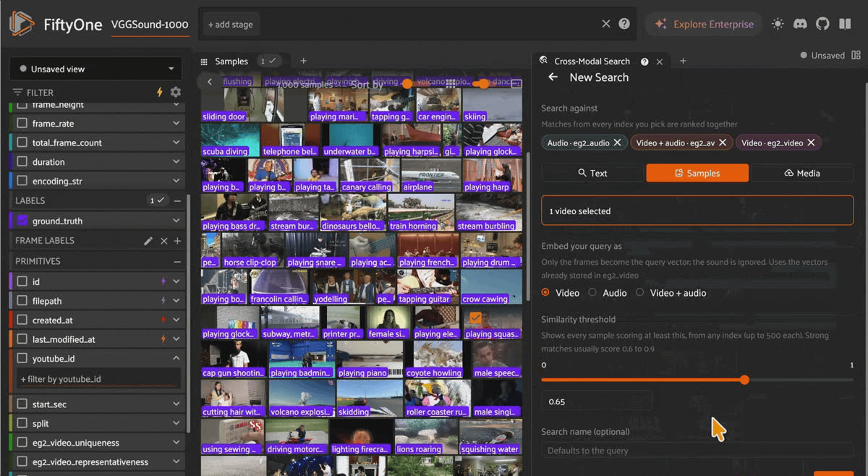Remove the Audio eg2_audio index chip
This screenshot has width=868, height=476.
point(617,143)
